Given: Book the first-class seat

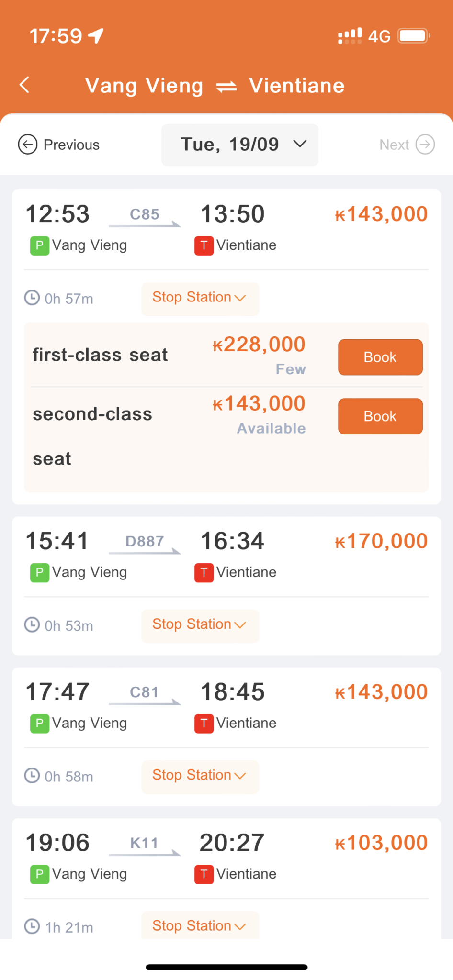Looking at the screenshot, I should point(380,357).
